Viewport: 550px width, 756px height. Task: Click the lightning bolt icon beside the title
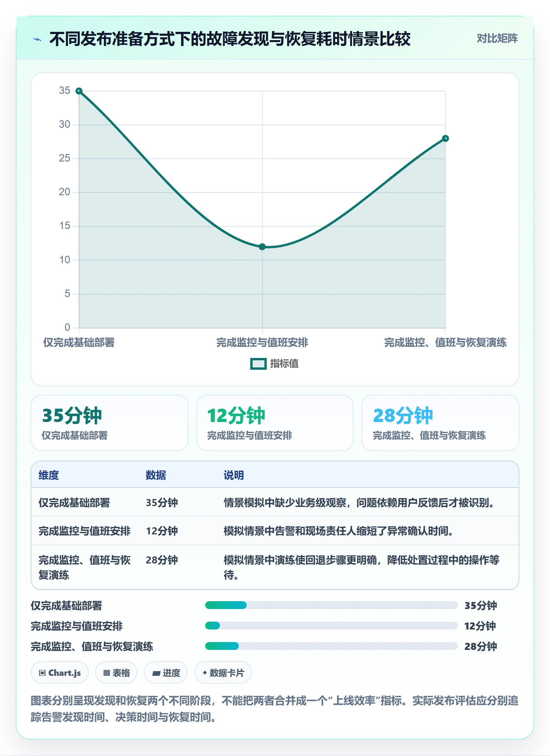(x=37, y=39)
